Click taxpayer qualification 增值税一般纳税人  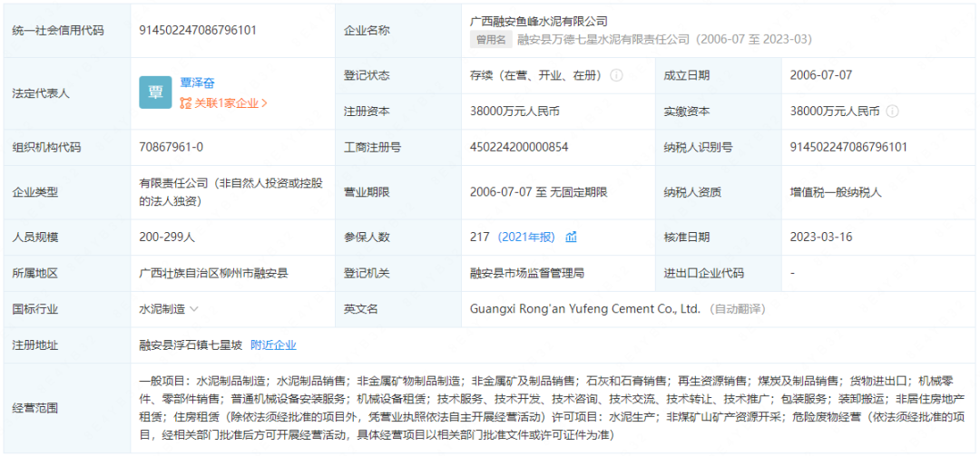click(836, 192)
